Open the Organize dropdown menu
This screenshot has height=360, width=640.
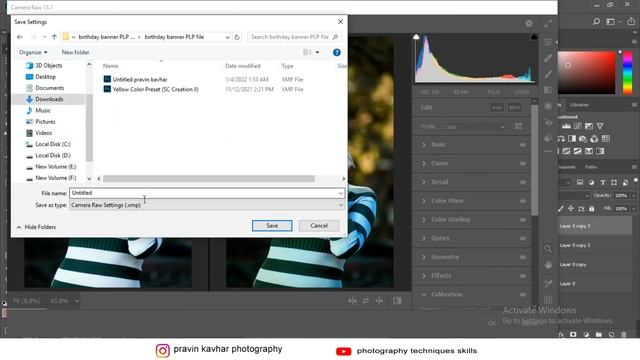[x=33, y=52]
